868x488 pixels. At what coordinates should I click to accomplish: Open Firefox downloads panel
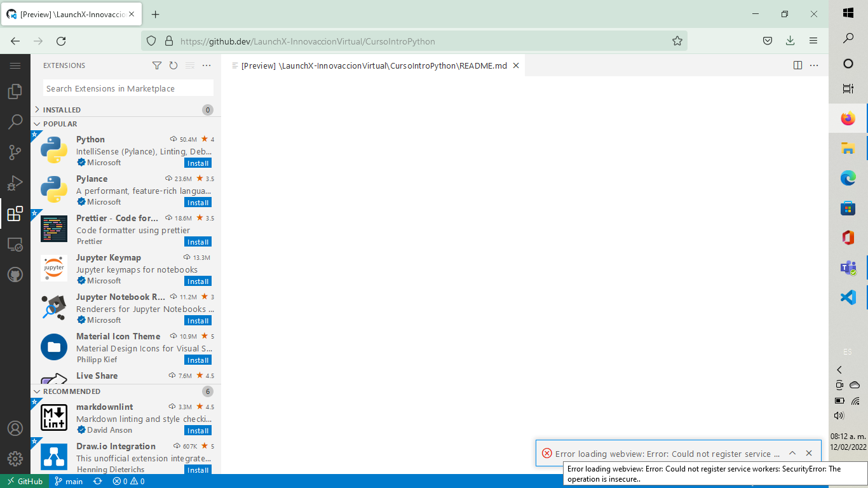pyautogui.click(x=790, y=41)
